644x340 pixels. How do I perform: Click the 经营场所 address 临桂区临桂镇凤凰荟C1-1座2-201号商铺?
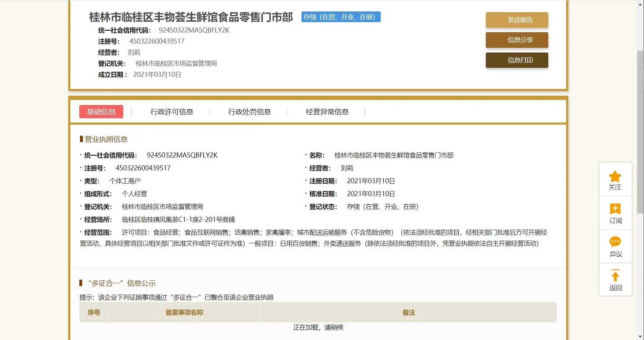click(x=178, y=220)
